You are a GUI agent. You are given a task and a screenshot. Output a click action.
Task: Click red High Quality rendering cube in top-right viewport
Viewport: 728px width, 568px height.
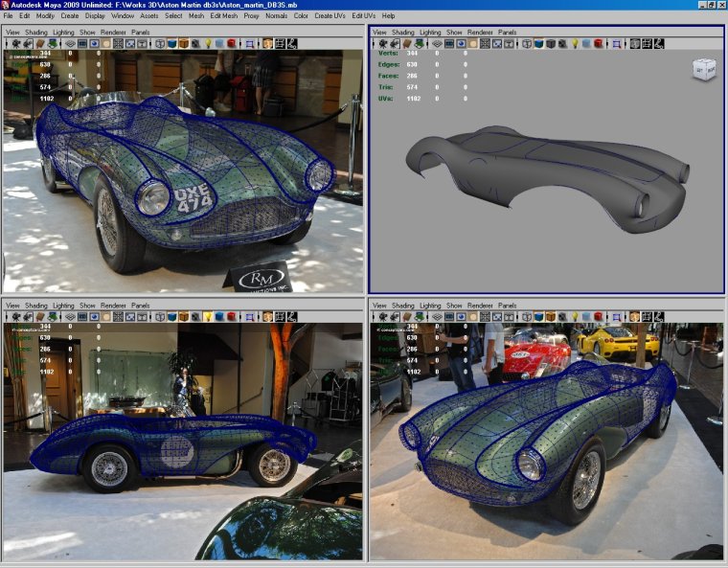pyautogui.click(x=599, y=44)
